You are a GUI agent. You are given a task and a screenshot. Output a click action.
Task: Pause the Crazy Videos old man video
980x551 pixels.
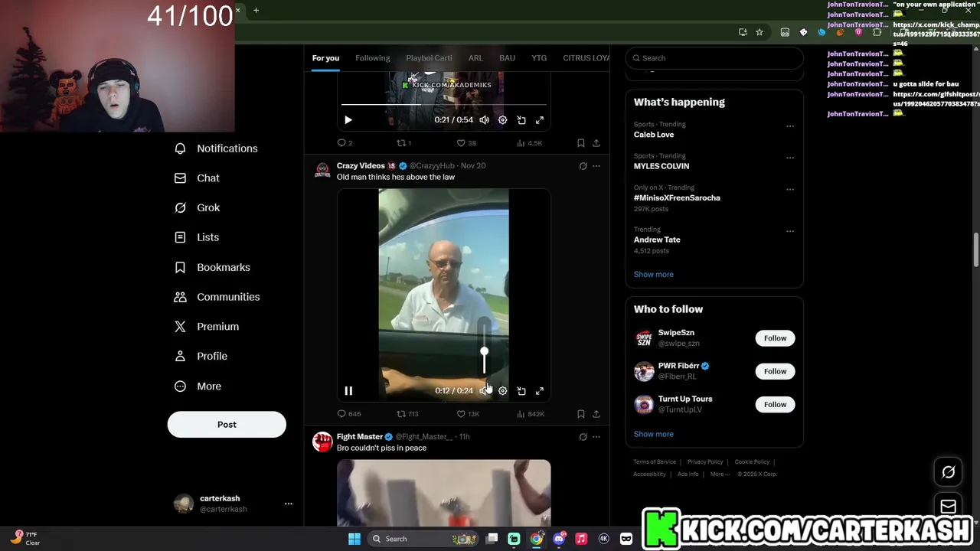(348, 391)
